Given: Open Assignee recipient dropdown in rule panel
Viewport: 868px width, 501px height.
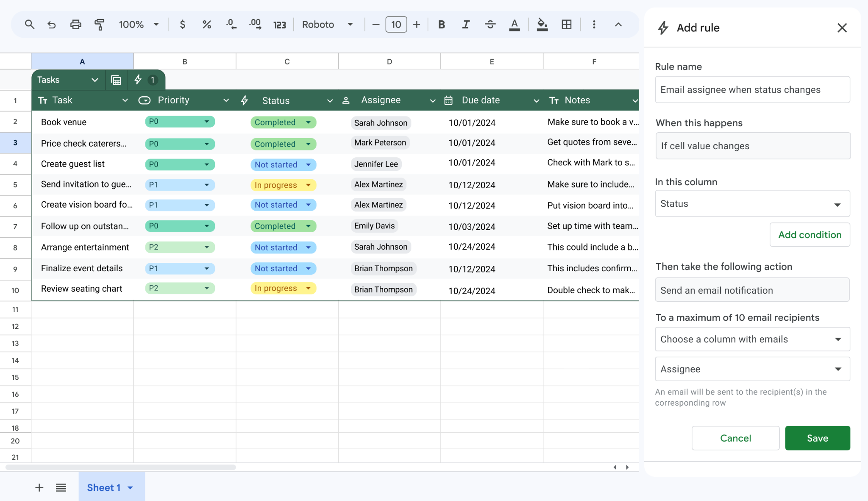Looking at the screenshot, I should (752, 369).
